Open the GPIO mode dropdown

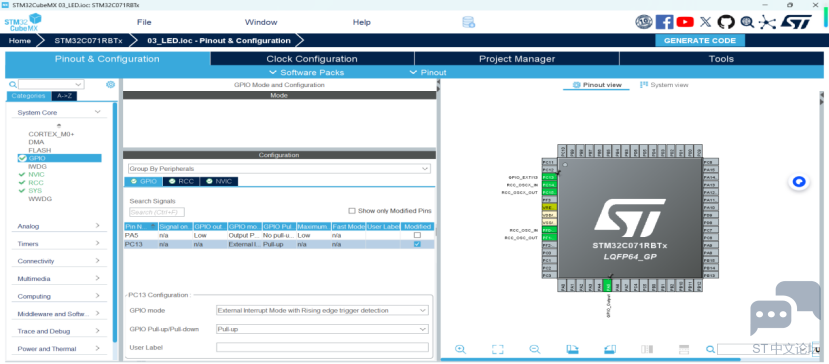coord(322,311)
